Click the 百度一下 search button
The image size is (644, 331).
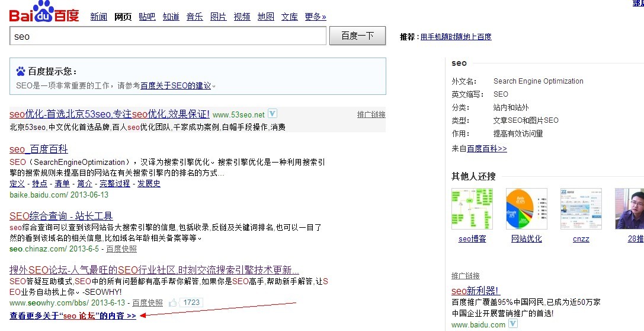click(x=357, y=36)
